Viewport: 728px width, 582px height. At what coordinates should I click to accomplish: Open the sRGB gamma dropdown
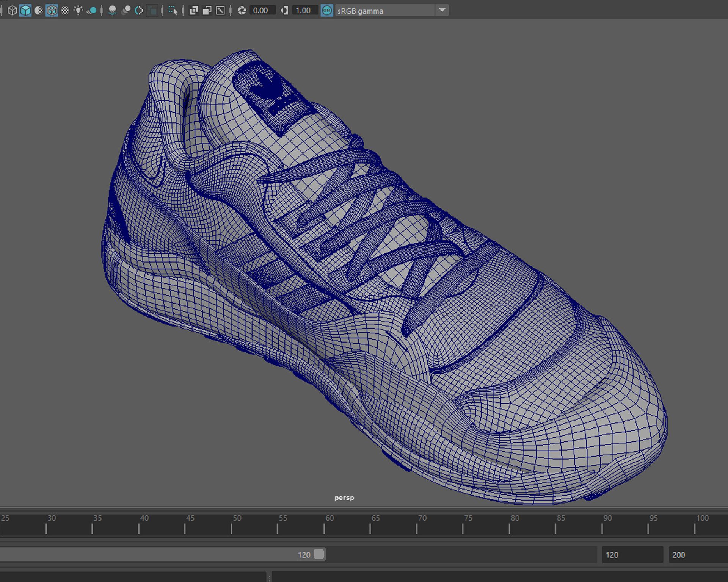[391, 11]
